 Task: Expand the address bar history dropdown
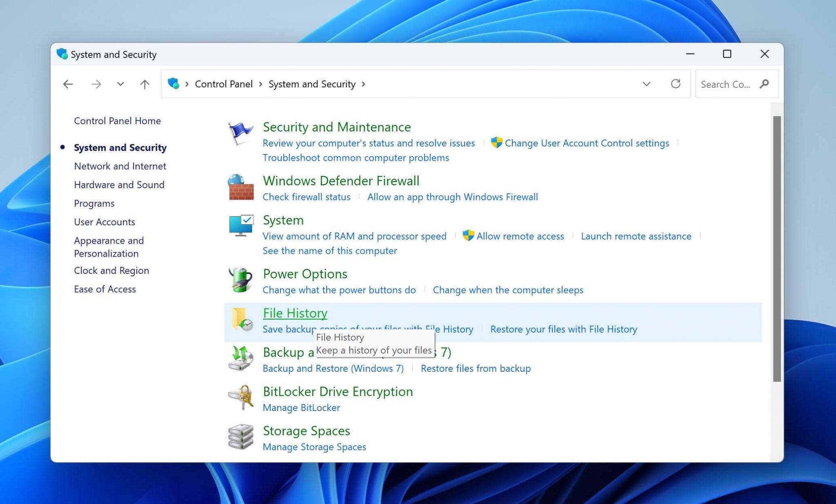pyautogui.click(x=646, y=84)
